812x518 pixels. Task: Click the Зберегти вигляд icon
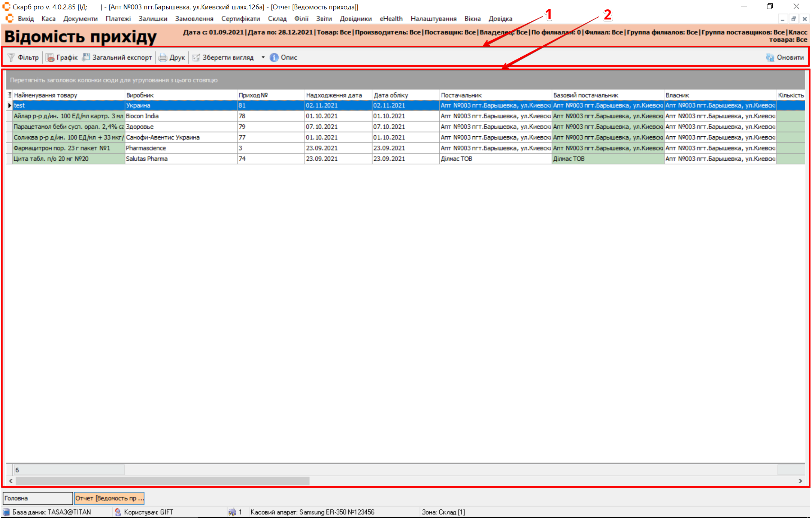(196, 57)
